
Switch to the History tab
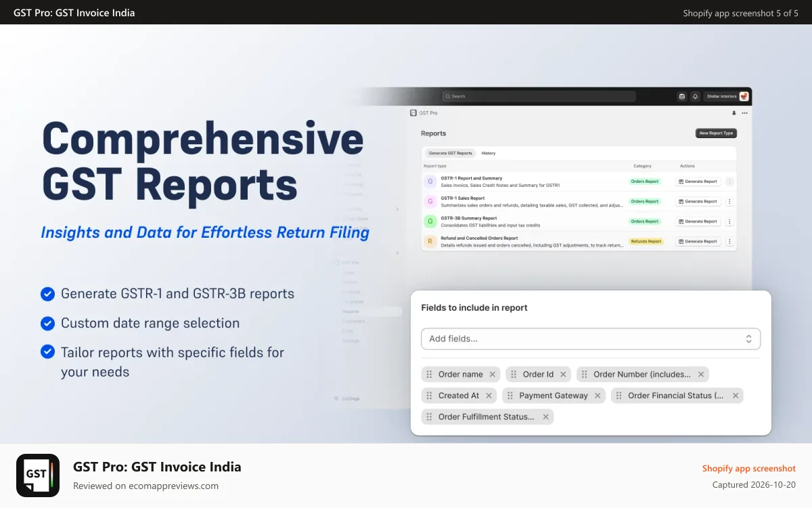489,153
